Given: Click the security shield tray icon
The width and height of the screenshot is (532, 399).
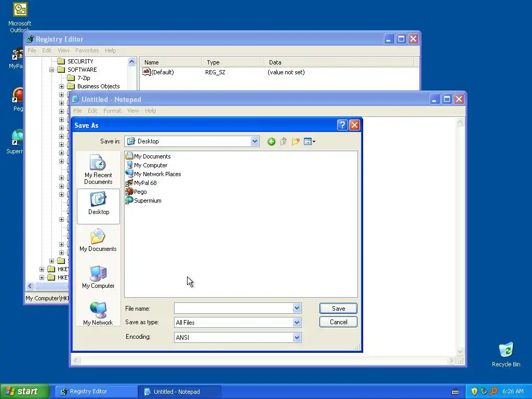Looking at the screenshot, I should 474,392.
